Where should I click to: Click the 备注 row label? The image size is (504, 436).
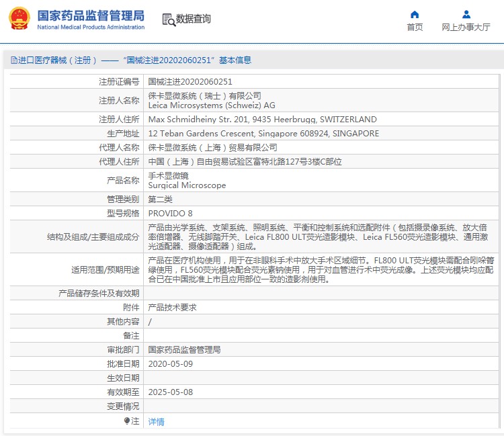pyautogui.click(x=131, y=336)
